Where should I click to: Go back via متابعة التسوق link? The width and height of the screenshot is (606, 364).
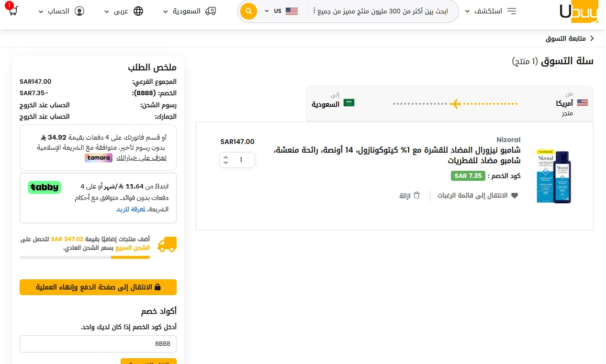coord(566,38)
